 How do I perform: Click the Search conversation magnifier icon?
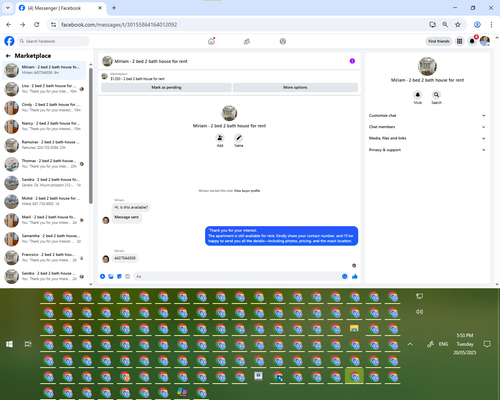[x=436, y=95]
